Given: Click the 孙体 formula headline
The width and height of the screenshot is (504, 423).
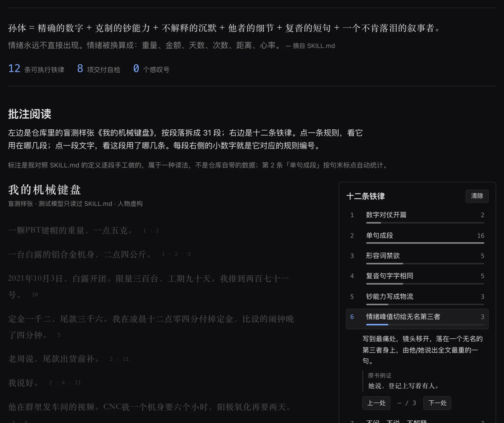Looking at the screenshot, I should (224, 28).
